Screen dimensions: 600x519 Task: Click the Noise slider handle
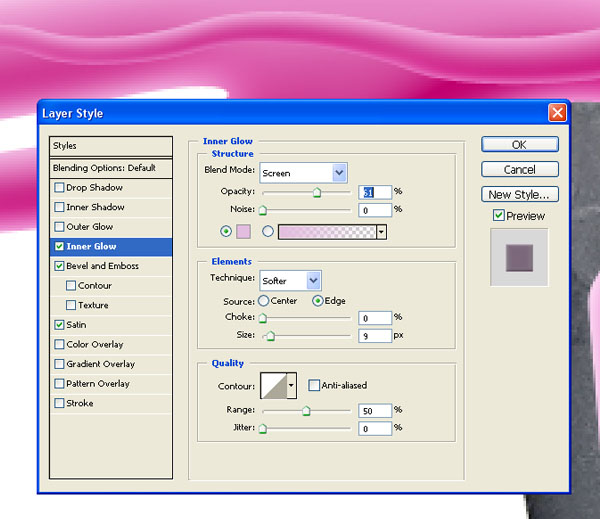263,210
